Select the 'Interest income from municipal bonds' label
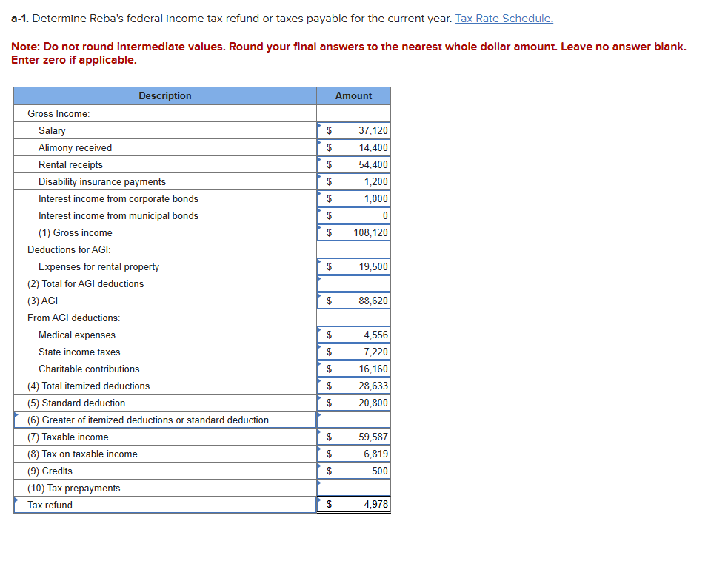Screen dimensions: 728x564 click(x=118, y=216)
